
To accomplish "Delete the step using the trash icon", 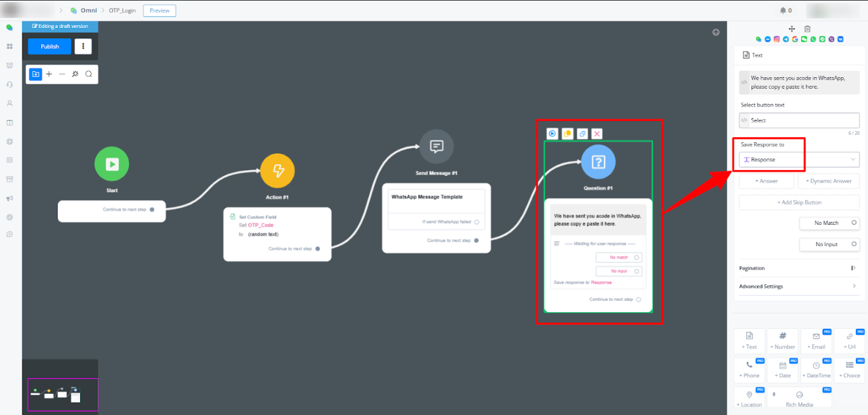I will (807, 29).
